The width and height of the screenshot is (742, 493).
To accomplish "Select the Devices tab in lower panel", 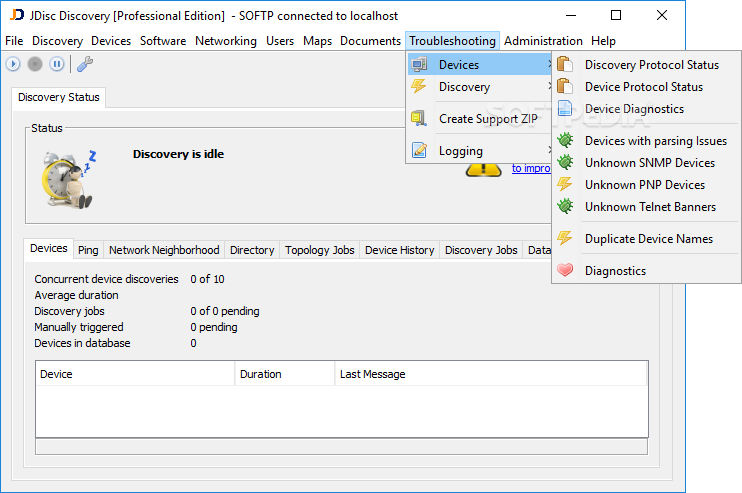I will [49, 248].
